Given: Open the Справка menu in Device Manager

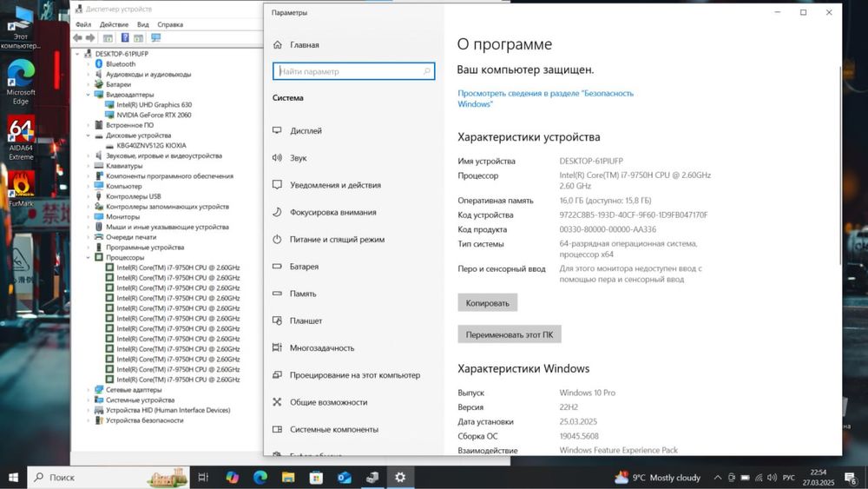Looking at the screenshot, I should tap(170, 24).
